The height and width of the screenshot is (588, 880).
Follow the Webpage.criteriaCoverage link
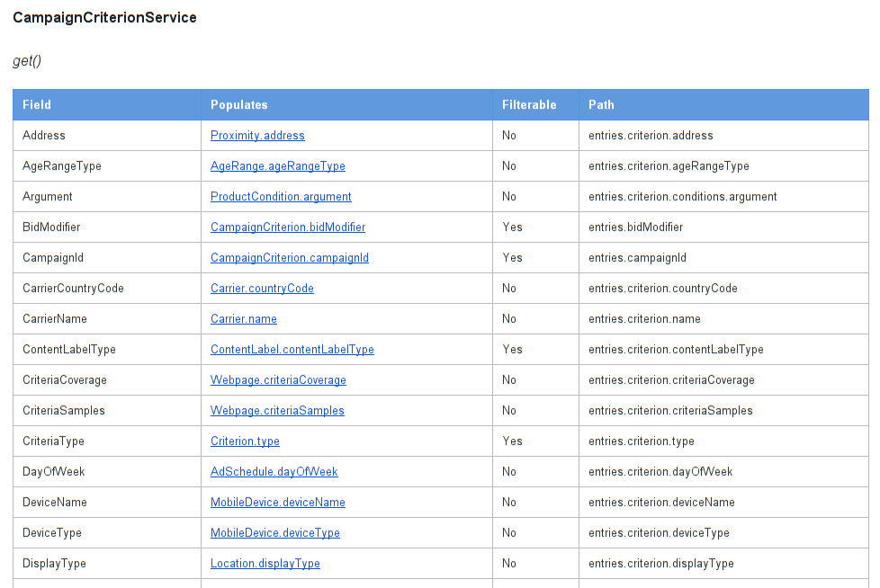tap(278, 380)
